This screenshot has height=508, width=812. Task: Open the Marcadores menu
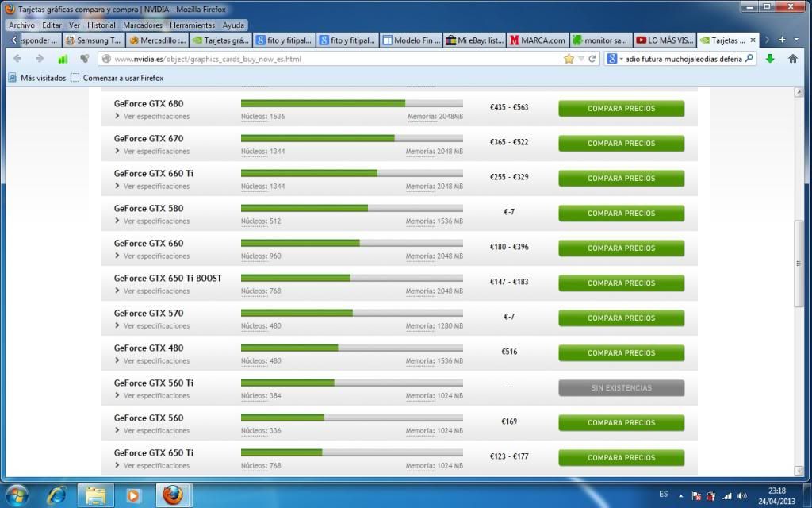coord(143,25)
